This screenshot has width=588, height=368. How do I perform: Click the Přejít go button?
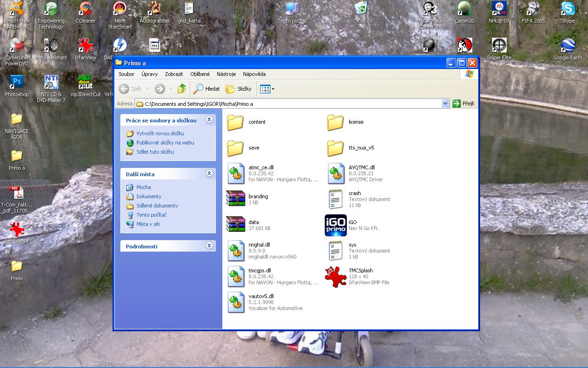(464, 103)
